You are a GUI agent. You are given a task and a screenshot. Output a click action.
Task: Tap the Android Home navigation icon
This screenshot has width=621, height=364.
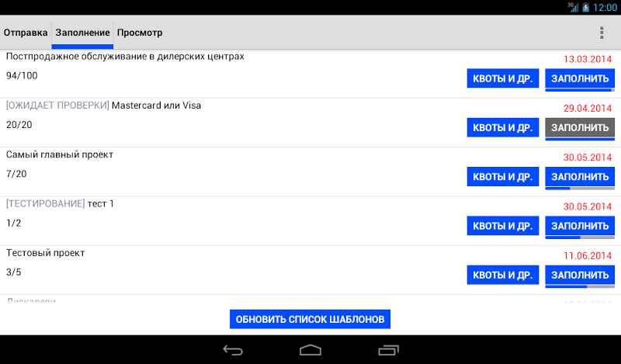point(310,350)
